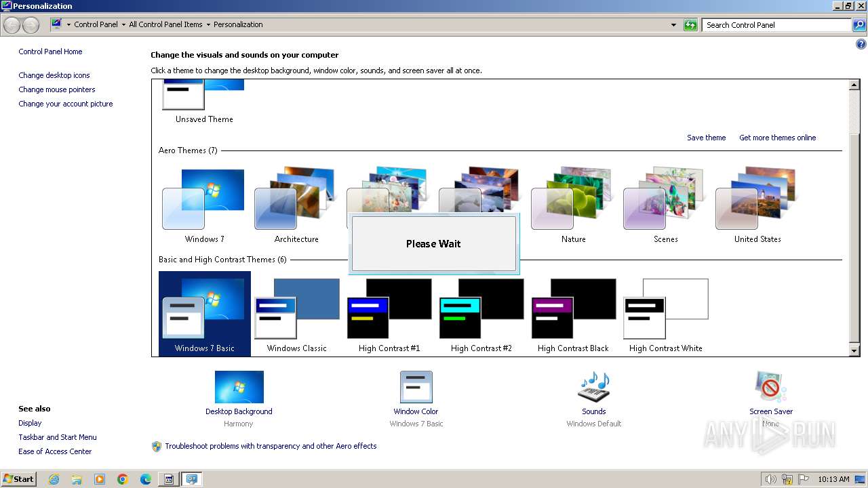Click the Personalization taskbar button
The width and height of the screenshot is (868, 488).
pyautogui.click(x=192, y=479)
